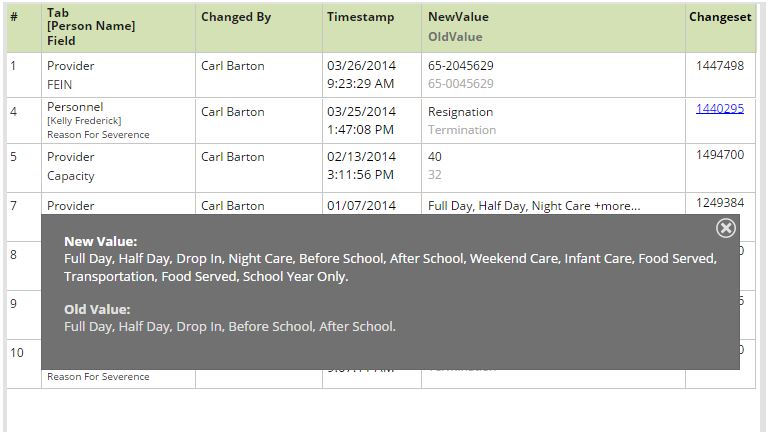The width and height of the screenshot is (769, 432).
Task: Click changeset number 1494700
Action: [x=720, y=155]
